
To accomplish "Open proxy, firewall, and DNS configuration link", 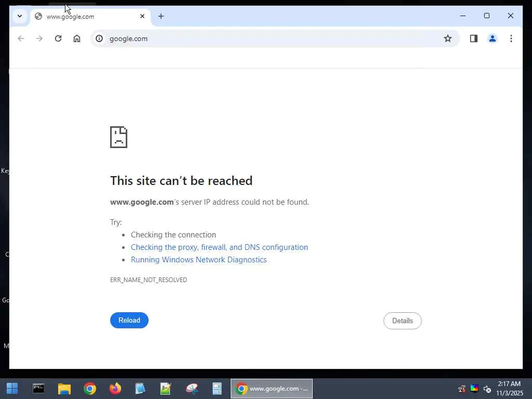I will pyautogui.click(x=220, y=247).
